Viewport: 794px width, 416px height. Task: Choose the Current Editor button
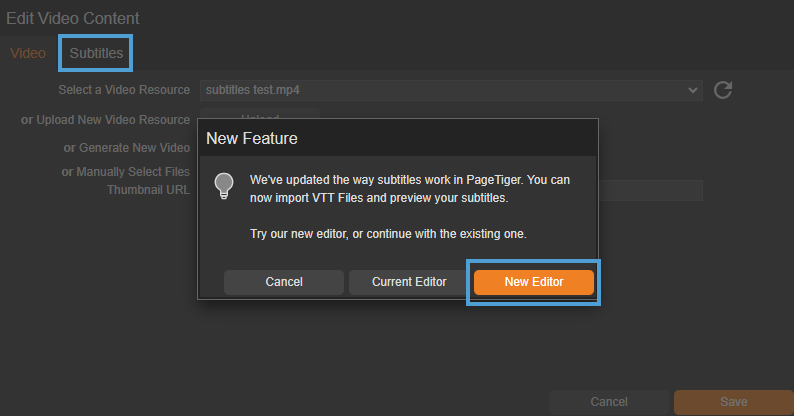[x=409, y=282]
